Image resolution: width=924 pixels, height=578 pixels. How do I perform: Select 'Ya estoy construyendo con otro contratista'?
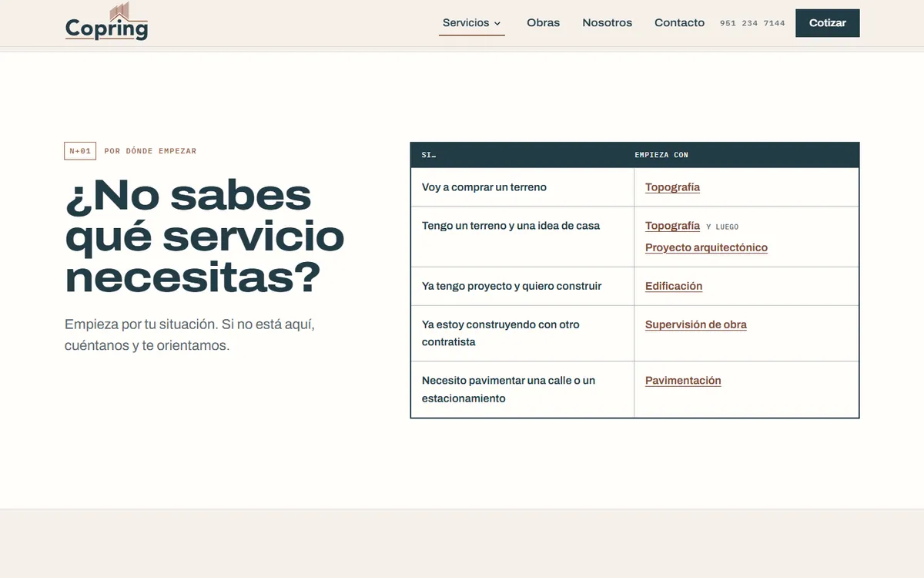500,333
